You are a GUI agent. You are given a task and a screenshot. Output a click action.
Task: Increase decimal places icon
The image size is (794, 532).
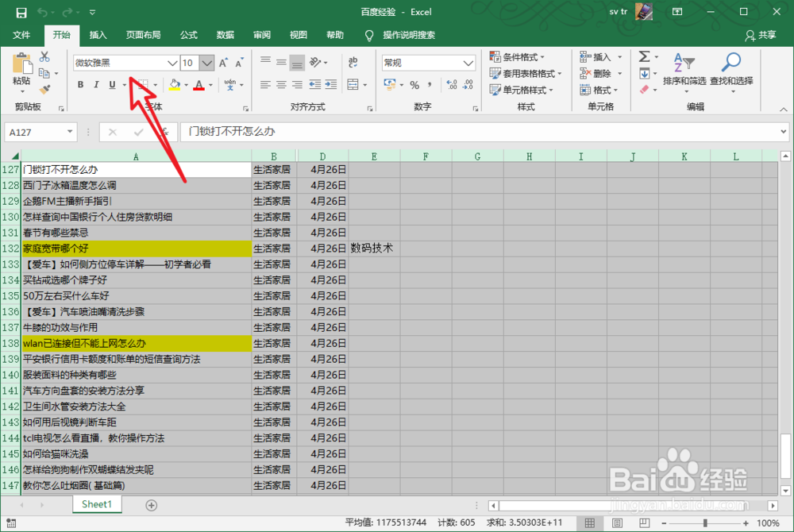coord(452,84)
